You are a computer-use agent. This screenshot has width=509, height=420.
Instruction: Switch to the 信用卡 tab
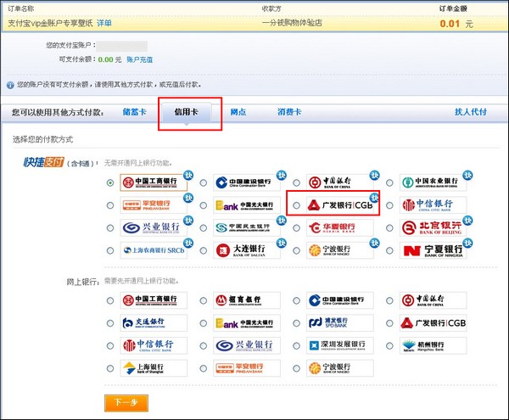(x=187, y=113)
